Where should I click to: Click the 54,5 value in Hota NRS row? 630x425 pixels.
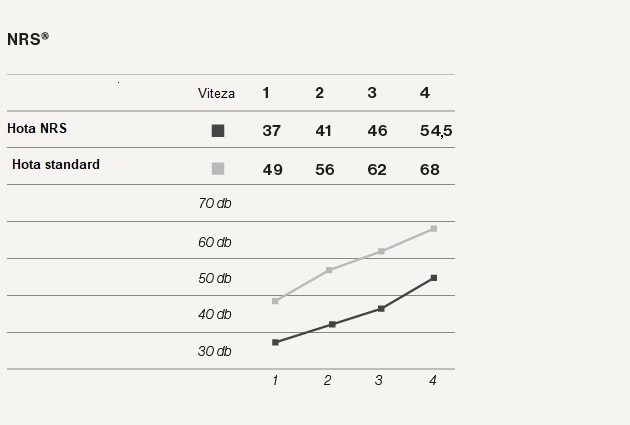(436, 131)
